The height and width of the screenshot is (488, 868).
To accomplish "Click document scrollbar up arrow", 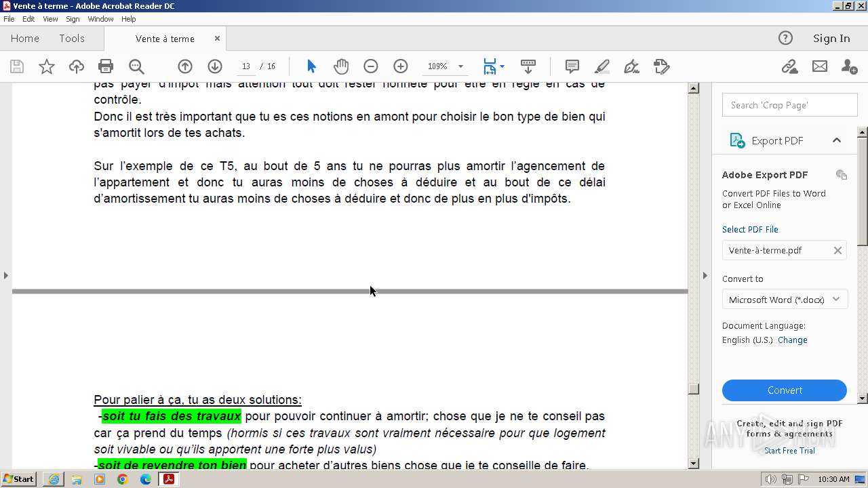I will coord(693,88).
